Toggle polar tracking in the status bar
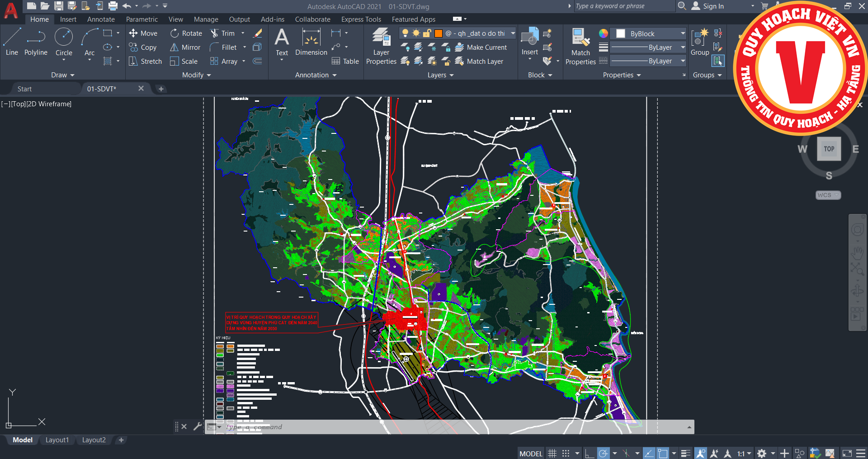 tap(603, 453)
